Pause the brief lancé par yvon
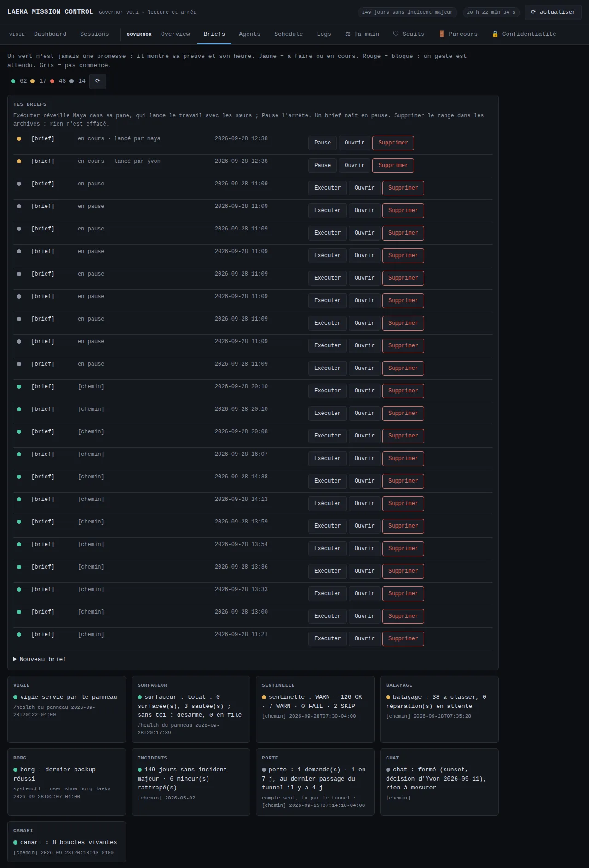Image resolution: width=589 pixels, height=868 pixels. 323,166
